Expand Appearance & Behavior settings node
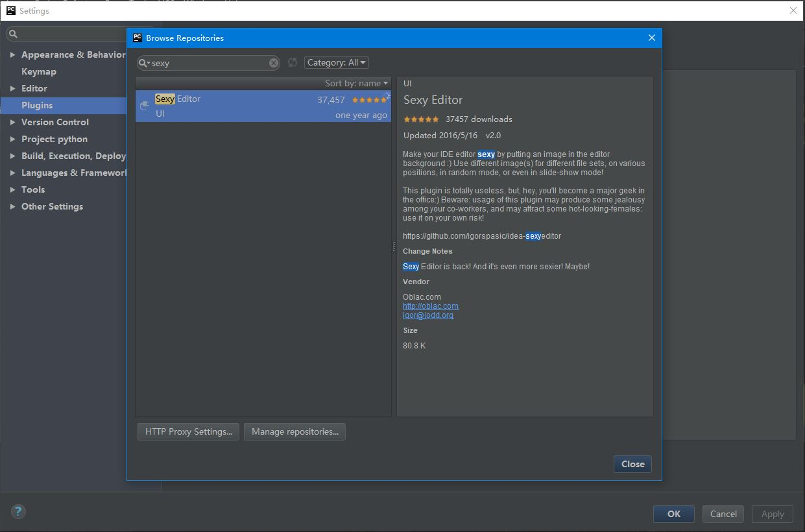This screenshot has height=532, width=805. (12, 54)
